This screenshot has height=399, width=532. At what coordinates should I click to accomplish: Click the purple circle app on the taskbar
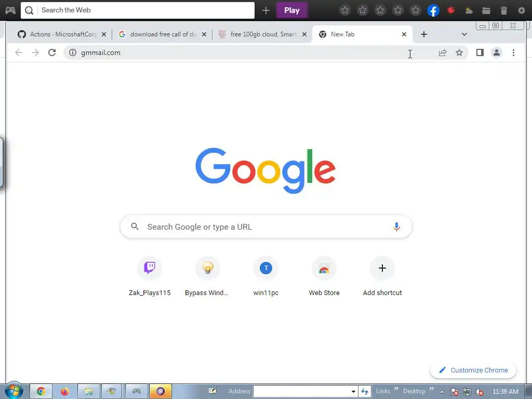click(161, 392)
